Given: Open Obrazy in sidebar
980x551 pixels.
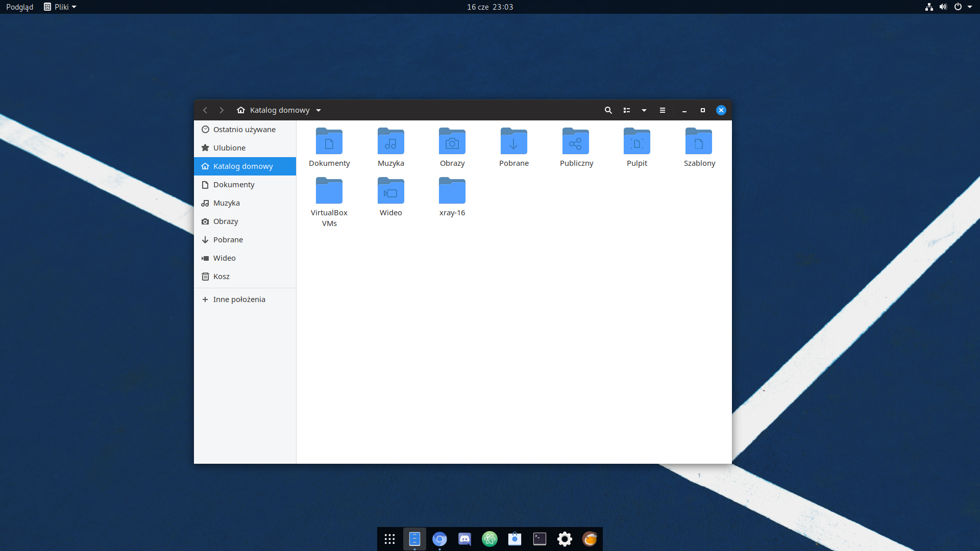Looking at the screenshot, I should coord(245,221).
